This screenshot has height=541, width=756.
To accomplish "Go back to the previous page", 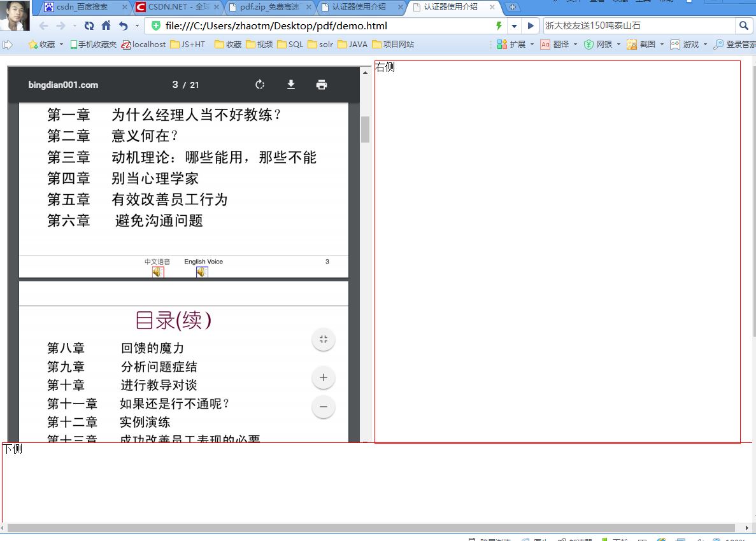I will 44,25.
